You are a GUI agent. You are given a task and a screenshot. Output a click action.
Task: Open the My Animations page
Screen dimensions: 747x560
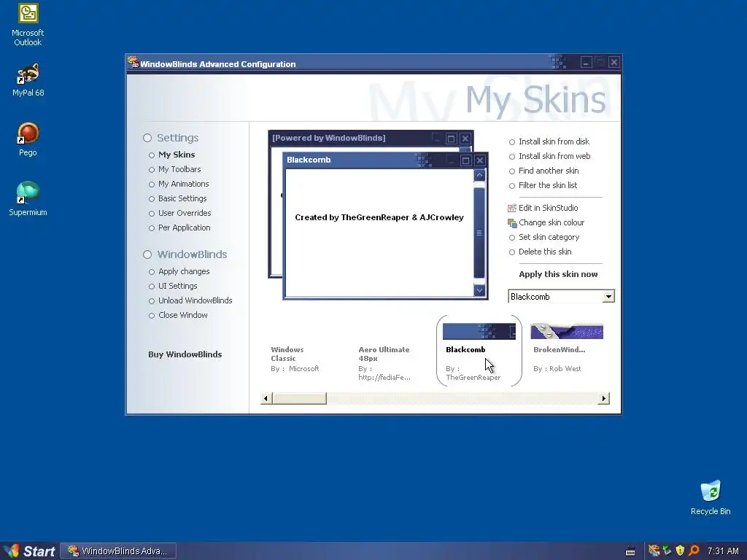[x=183, y=184]
